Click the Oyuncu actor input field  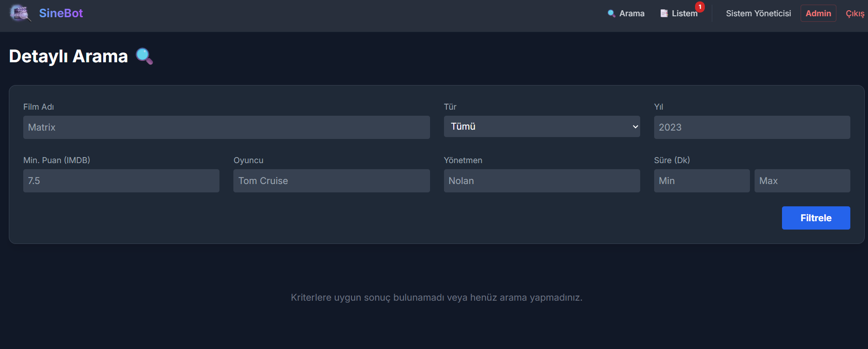tap(331, 181)
